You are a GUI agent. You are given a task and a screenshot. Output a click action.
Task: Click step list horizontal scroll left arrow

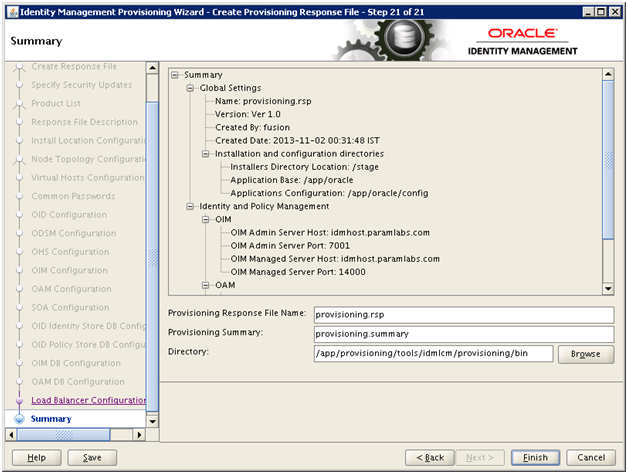tap(11, 435)
